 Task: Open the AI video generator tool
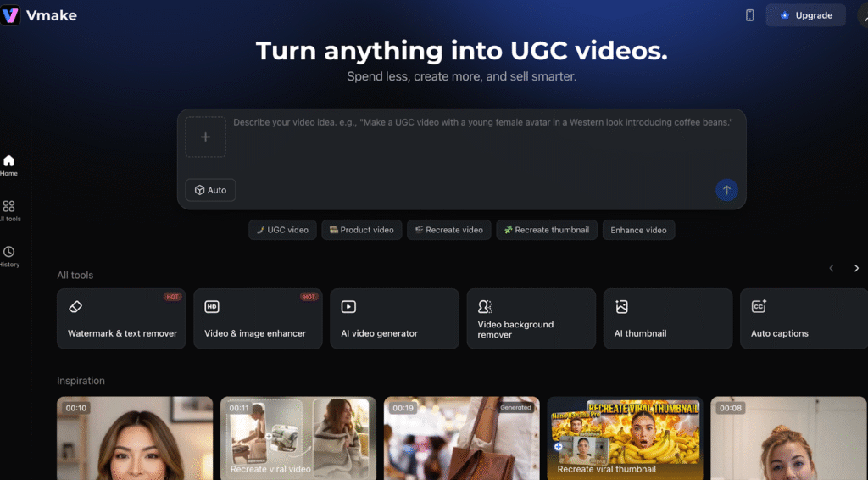(395, 319)
